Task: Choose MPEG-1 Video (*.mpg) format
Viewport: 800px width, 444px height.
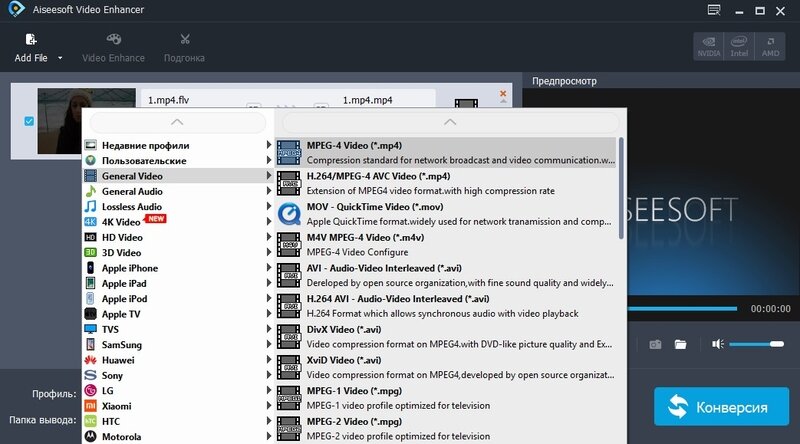Action: (x=446, y=398)
